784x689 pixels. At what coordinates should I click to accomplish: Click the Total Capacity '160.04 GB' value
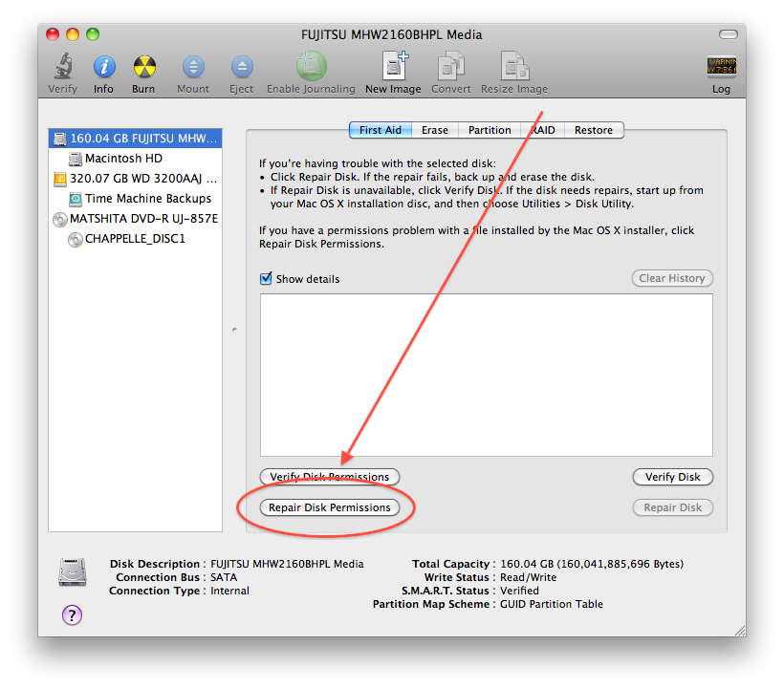[592, 564]
